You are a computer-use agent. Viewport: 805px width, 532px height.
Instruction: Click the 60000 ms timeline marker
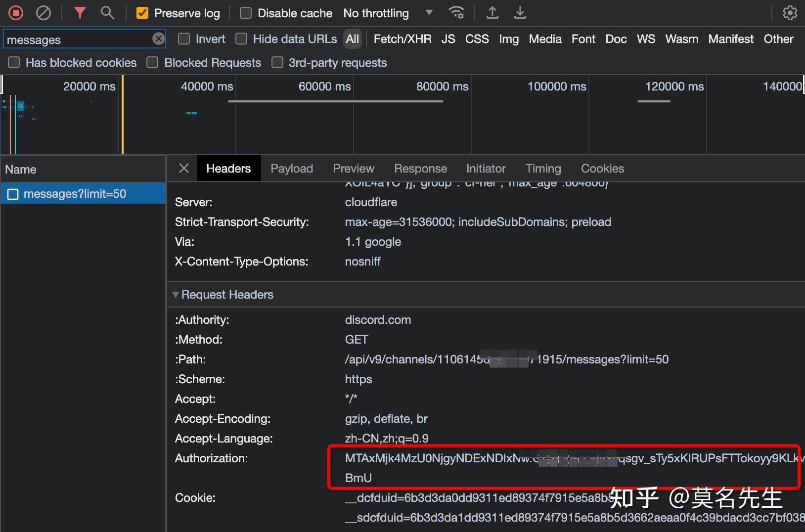pos(324,86)
